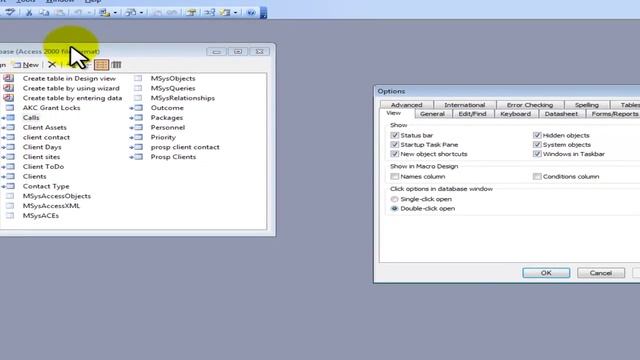Select the Details view icon in database window
The height and width of the screenshot is (360, 640).
(116, 64)
